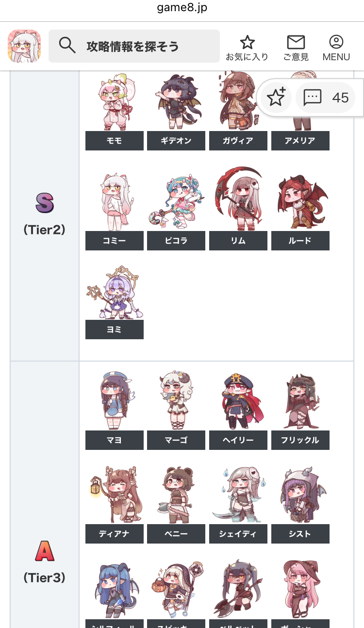Open the ガヴィア character label

tap(238, 141)
